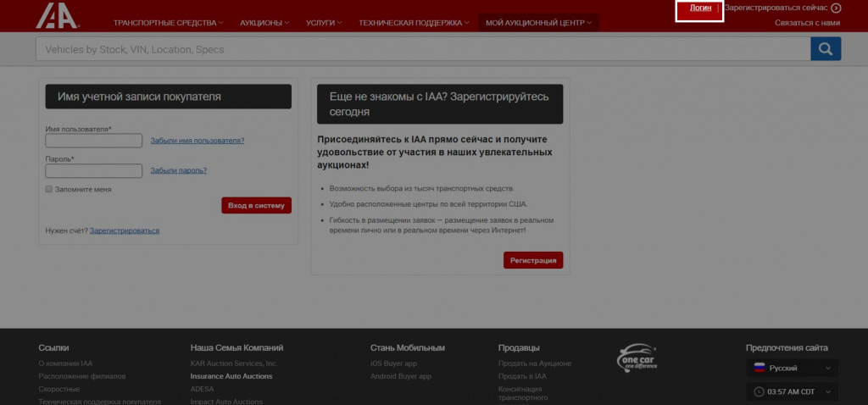Click Продать на Аукционе link

coord(535,363)
